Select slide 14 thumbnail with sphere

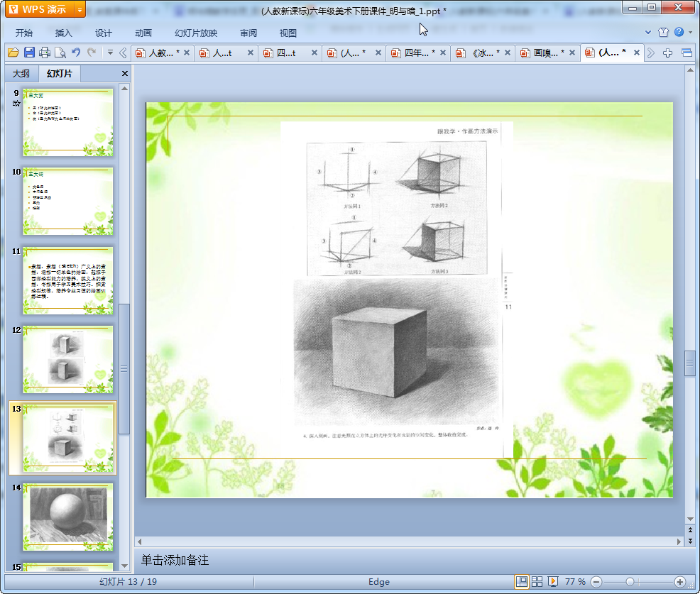coord(68,516)
